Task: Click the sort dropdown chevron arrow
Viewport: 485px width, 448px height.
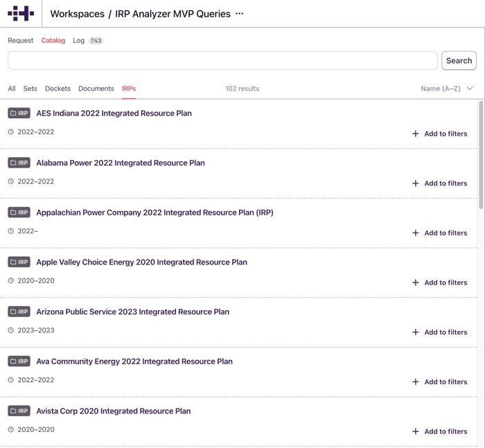Action: [x=470, y=89]
